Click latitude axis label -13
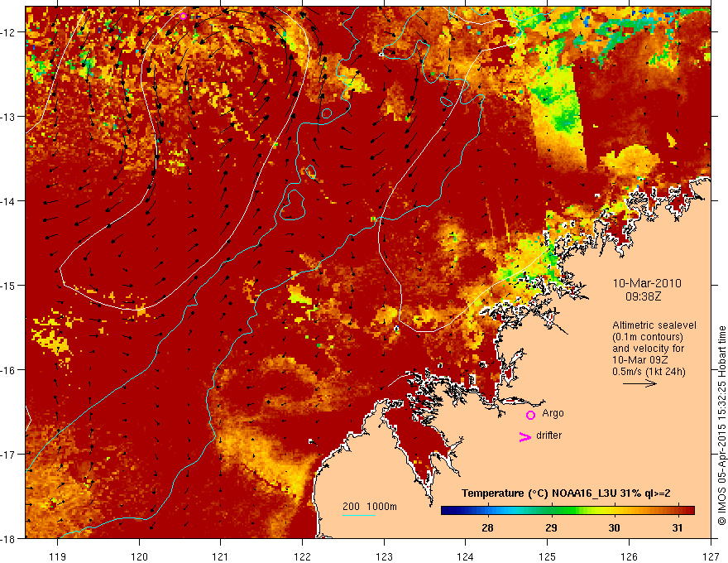The height and width of the screenshot is (563, 728). [8, 117]
